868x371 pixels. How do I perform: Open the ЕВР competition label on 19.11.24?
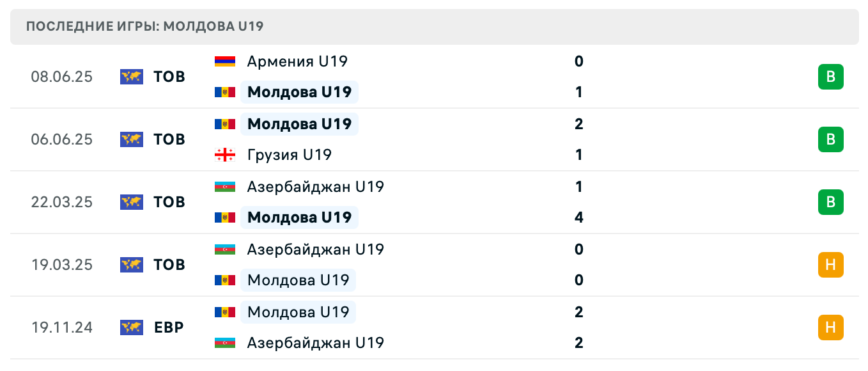pos(167,328)
